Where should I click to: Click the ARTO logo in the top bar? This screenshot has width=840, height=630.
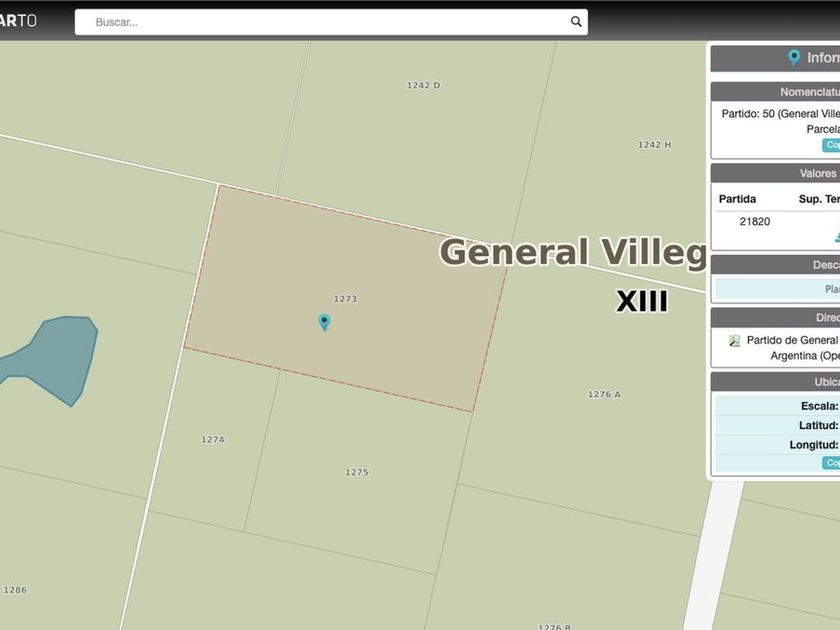point(18,21)
